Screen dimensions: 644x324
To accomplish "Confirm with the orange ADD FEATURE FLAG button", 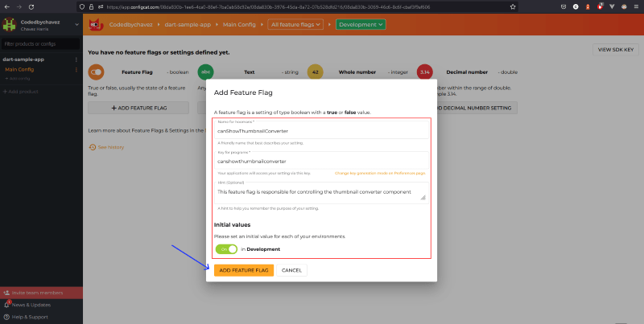I will [x=244, y=270].
